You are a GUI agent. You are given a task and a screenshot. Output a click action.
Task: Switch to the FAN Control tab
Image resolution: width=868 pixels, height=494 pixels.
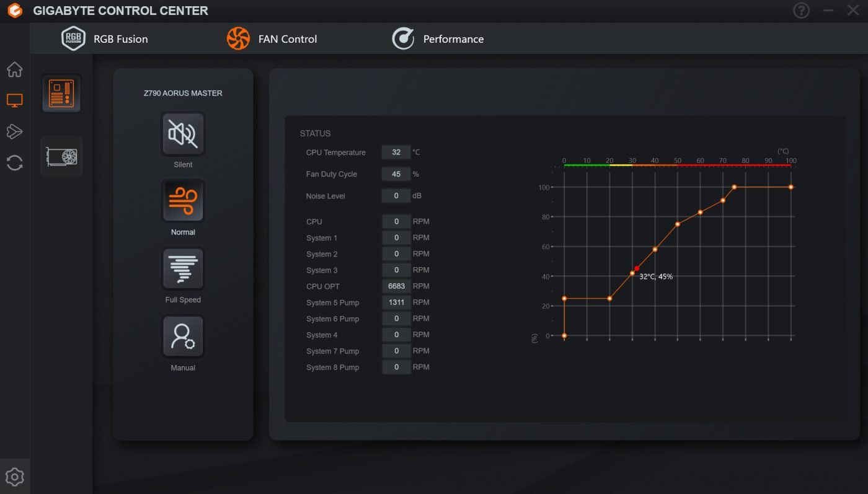272,38
